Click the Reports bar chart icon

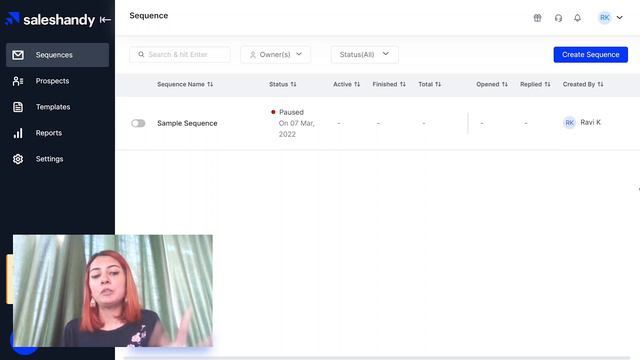pos(18,133)
